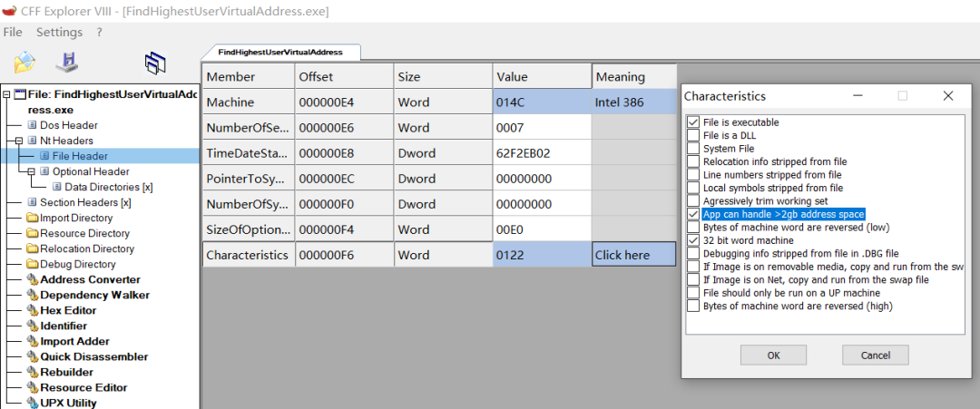This screenshot has height=409, width=980.
Task: Click the Meaning column header
Action: pos(633,76)
